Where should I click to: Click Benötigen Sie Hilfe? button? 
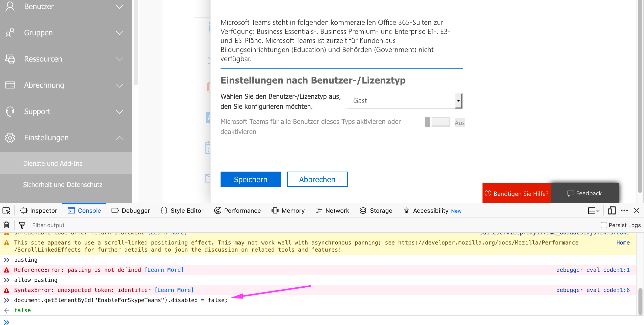click(516, 193)
